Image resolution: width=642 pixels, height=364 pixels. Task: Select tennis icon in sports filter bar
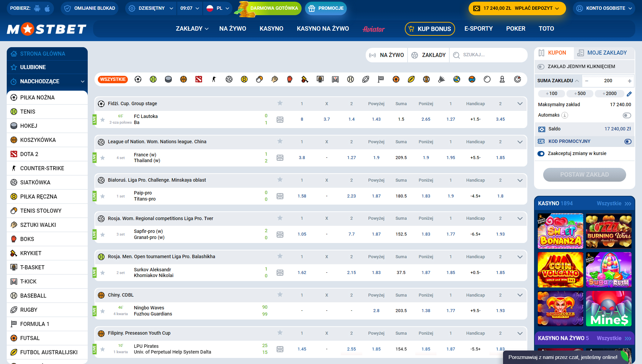[153, 79]
